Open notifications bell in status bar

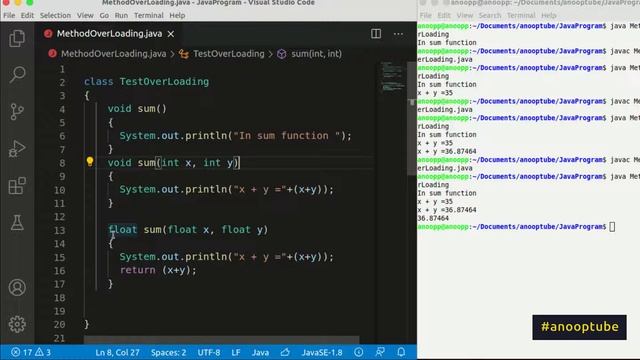click(x=401, y=352)
